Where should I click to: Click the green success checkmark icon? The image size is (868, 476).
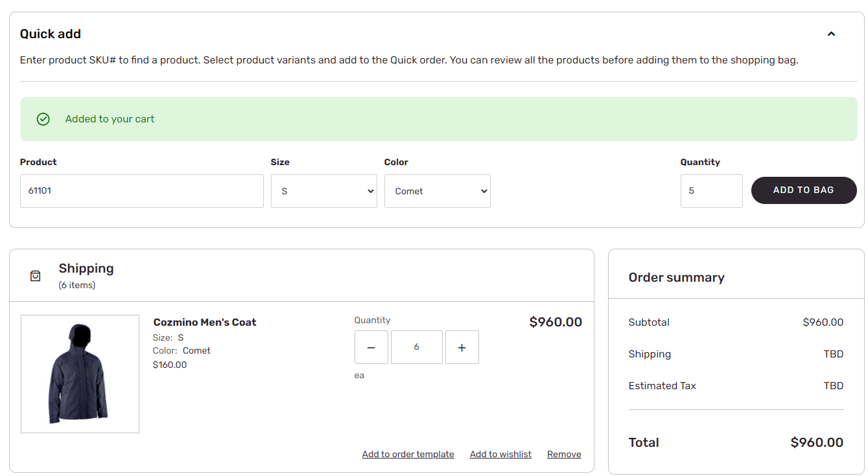coord(43,119)
